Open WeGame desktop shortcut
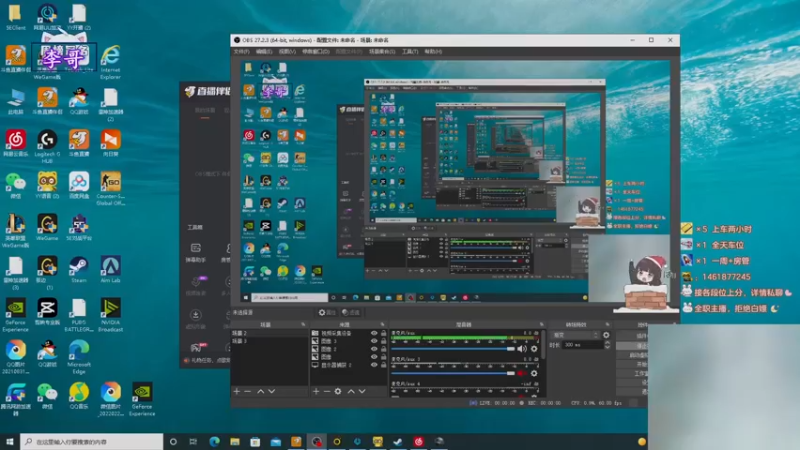800x450 pixels. click(47, 228)
